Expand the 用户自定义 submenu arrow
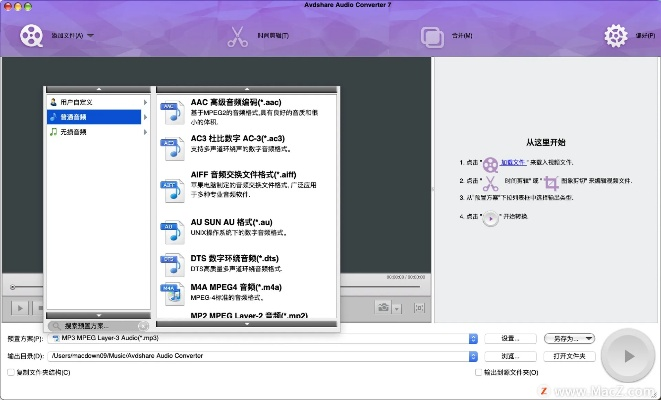Viewport: 661px width, 400px height. (x=145, y=102)
